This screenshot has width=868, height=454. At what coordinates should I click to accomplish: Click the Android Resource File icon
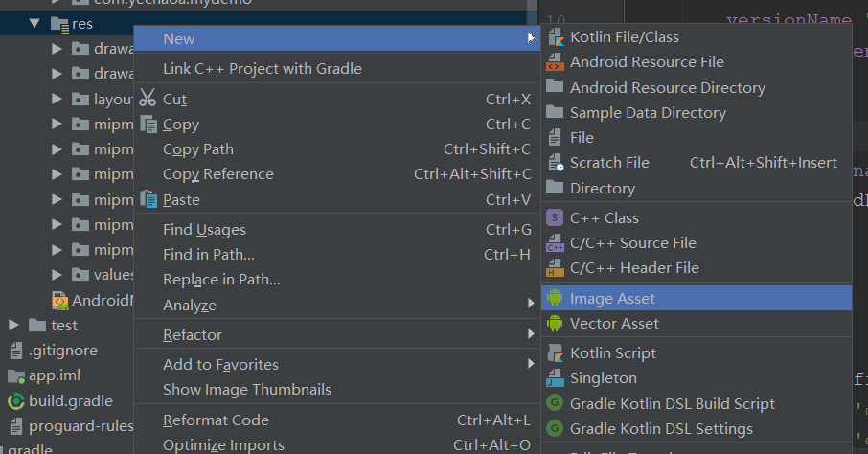click(x=556, y=62)
